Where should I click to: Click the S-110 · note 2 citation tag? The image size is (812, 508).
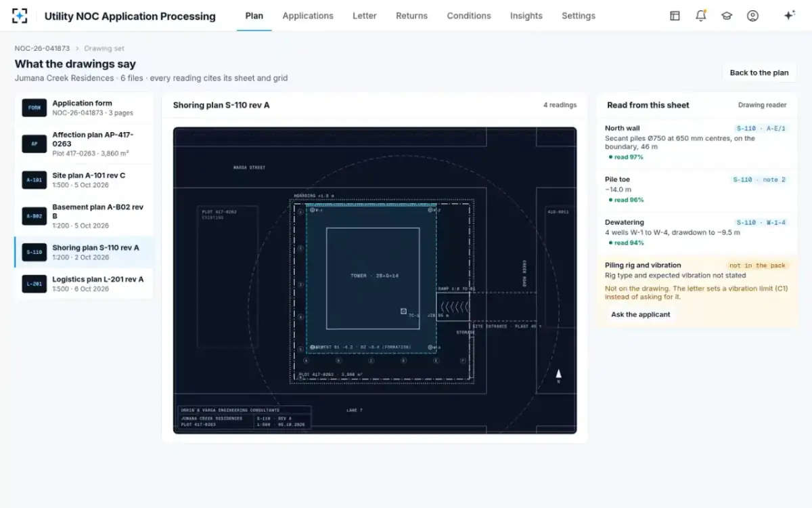click(x=761, y=179)
